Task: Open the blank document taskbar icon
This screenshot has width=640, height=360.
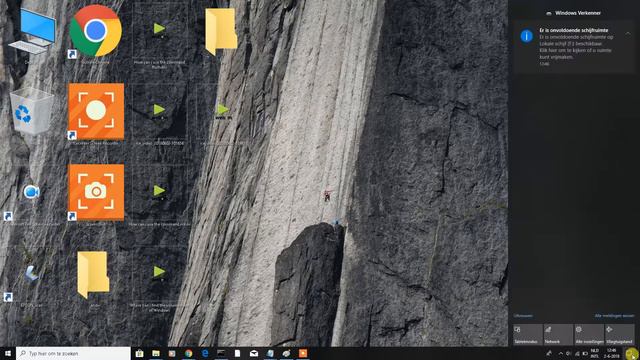Action: point(237,353)
